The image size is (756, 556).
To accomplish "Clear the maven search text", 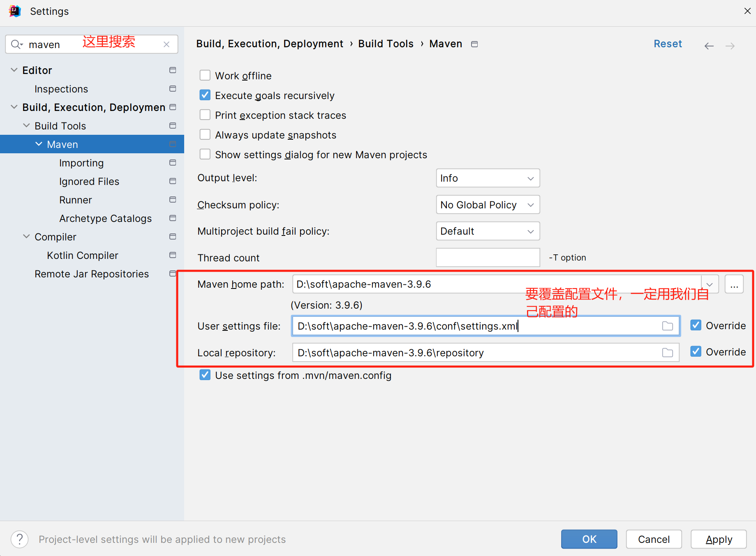I will (166, 44).
